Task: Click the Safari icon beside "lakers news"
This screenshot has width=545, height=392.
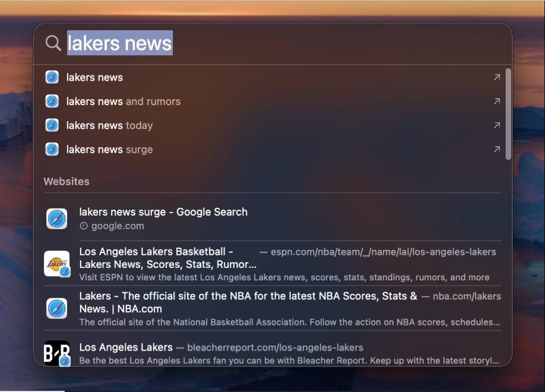Action: point(52,77)
